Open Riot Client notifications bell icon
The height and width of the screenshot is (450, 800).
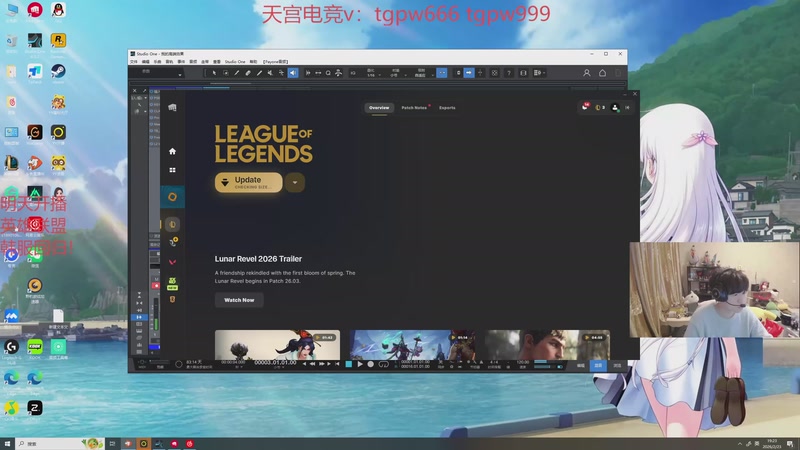click(585, 107)
